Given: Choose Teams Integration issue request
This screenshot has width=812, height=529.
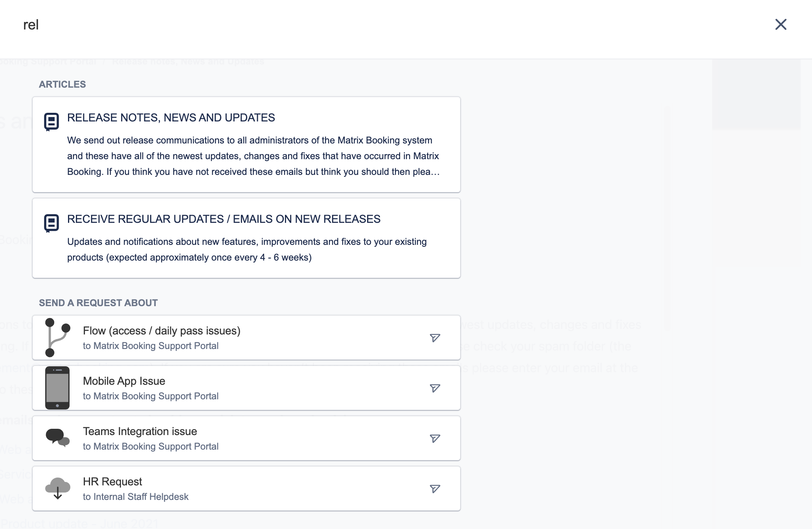Looking at the screenshot, I should (x=140, y=432).
